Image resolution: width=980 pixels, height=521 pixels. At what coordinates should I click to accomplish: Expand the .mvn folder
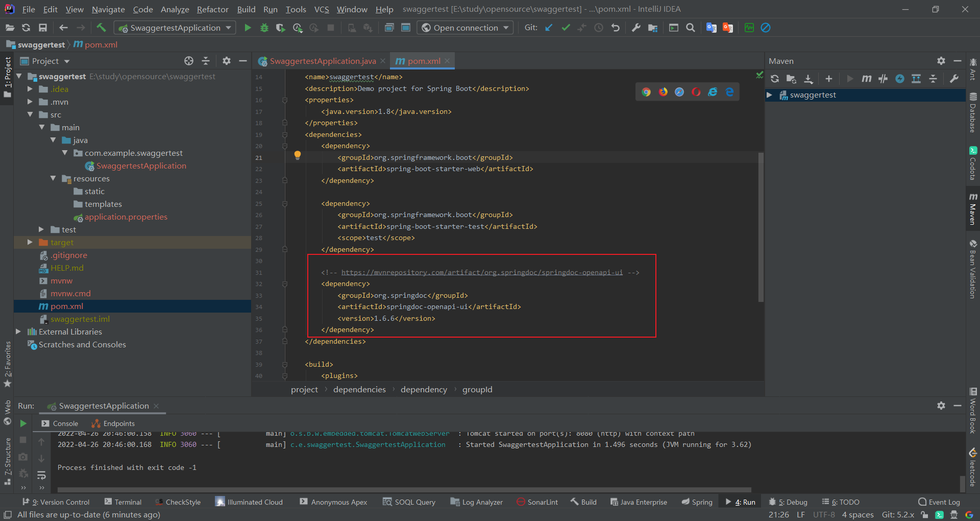coord(30,102)
